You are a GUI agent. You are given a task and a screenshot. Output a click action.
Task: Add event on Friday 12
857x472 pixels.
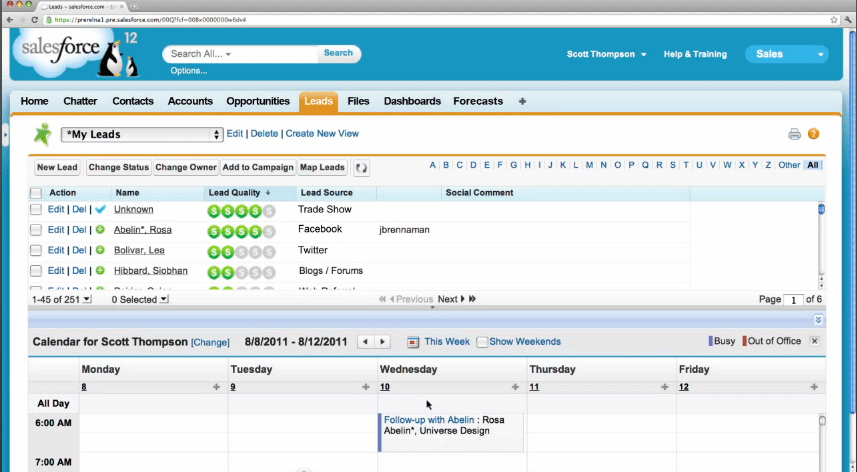[814, 387]
